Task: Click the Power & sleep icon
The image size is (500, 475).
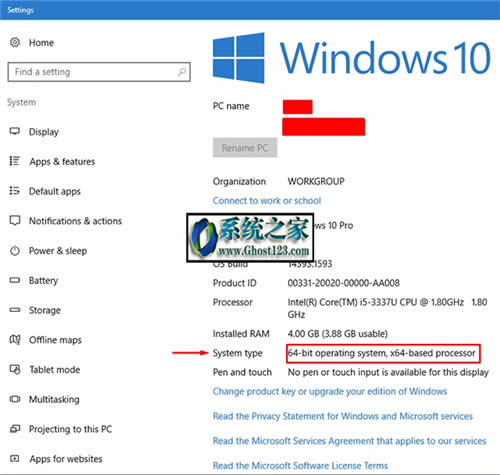Action: (15, 250)
